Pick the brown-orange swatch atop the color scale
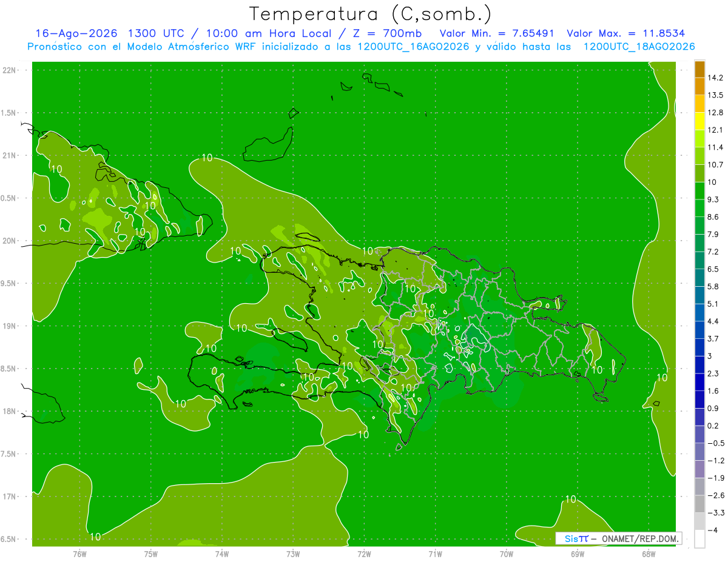Screen dimensions: 728x562 pyautogui.click(x=699, y=70)
